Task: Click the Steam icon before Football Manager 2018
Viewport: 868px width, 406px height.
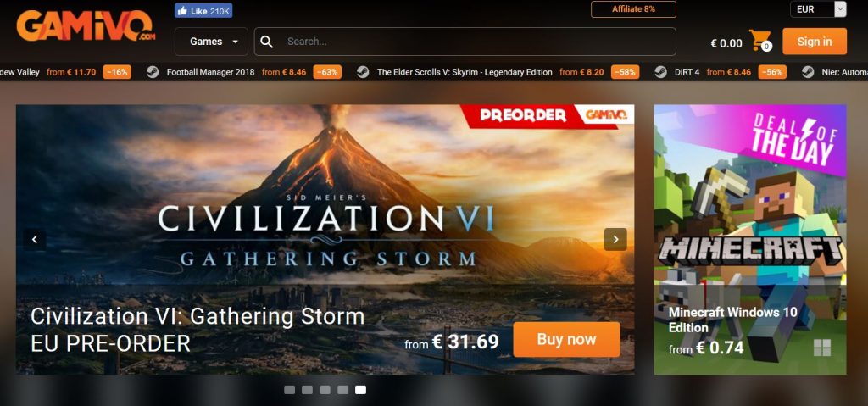Action: click(153, 72)
